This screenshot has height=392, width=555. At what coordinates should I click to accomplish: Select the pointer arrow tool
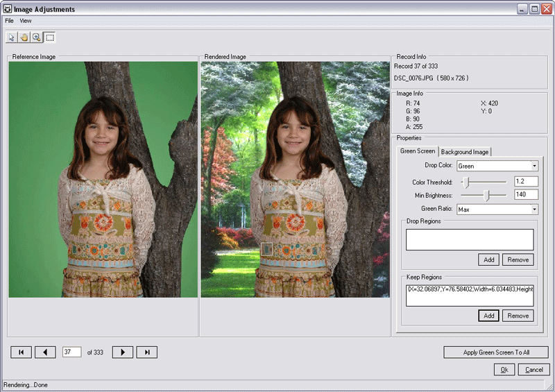(x=12, y=37)
